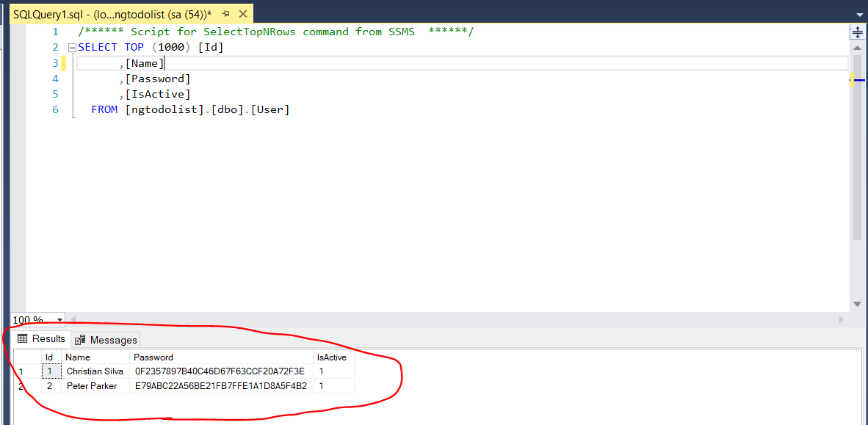Screen dimensions: 868x425
Task: Select the Id cell in Peter Parker's row
Action: click(x=51, y=386)
